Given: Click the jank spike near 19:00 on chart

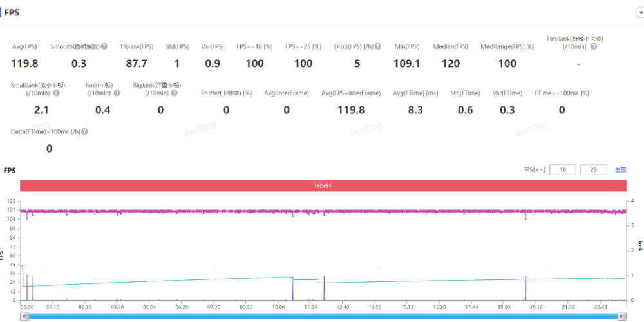Looking at the screenshot, I should (x=526, y=288).
